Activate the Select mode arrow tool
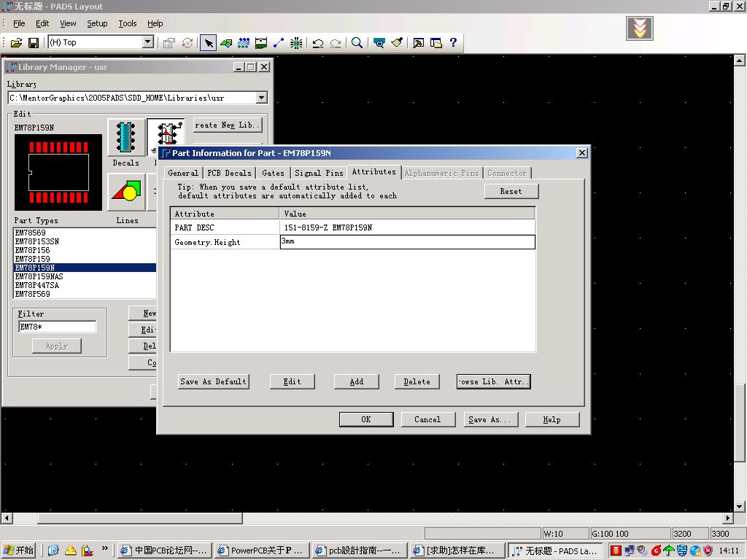This screenshot has width=747, height=560. coord(208,43)
